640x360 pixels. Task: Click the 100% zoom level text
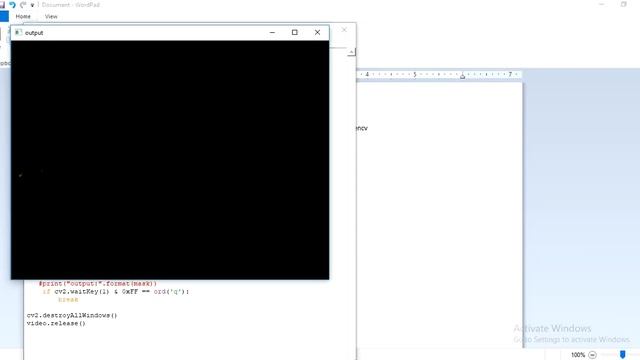pyautogui.click(x=578, y=355)
